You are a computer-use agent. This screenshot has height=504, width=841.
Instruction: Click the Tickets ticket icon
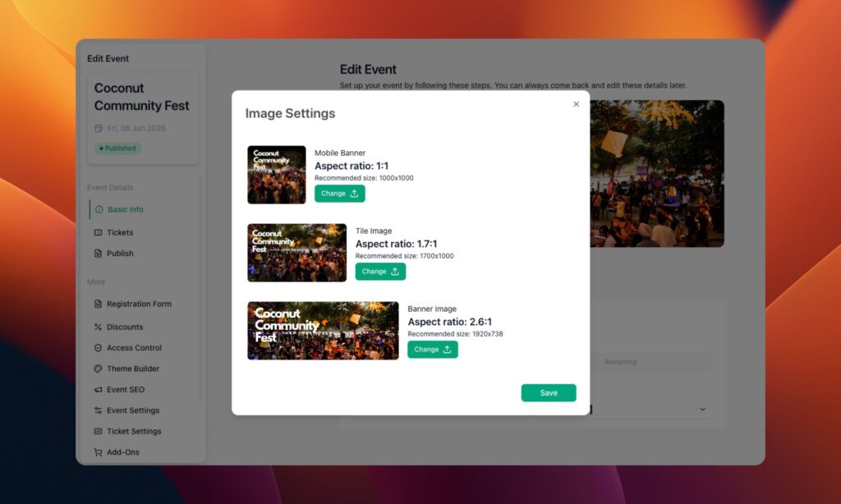(x=99, y=232)
